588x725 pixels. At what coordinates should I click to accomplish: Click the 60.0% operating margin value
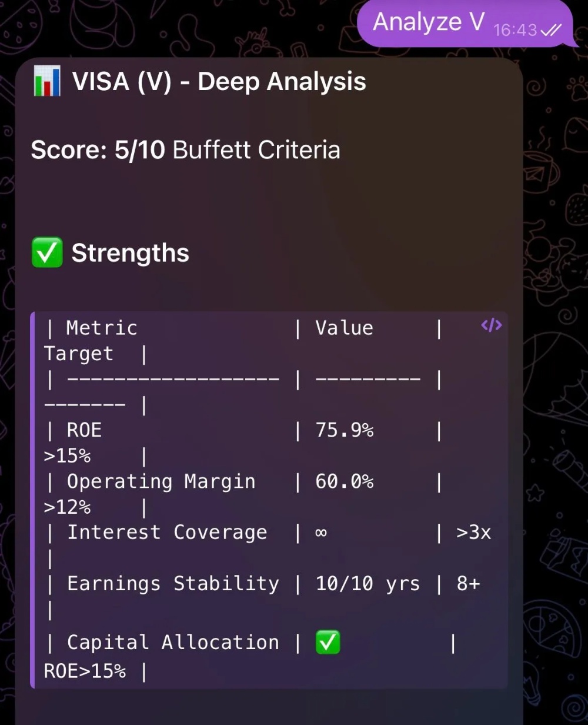click(x=344, y=481)
